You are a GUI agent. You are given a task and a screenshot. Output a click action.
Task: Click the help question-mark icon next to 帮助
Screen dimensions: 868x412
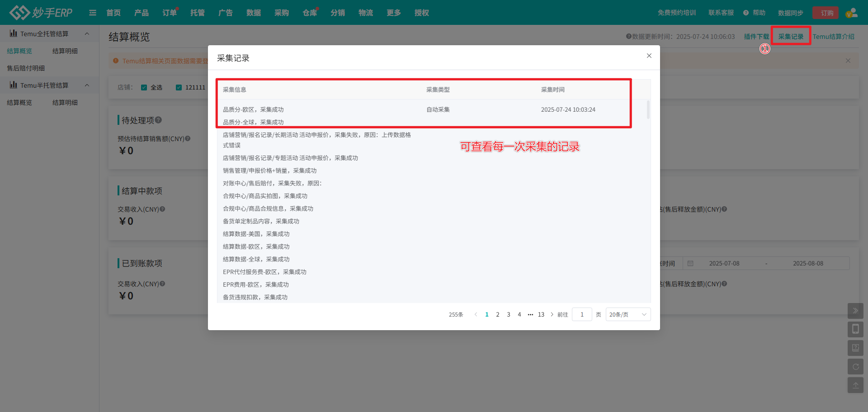746,13
